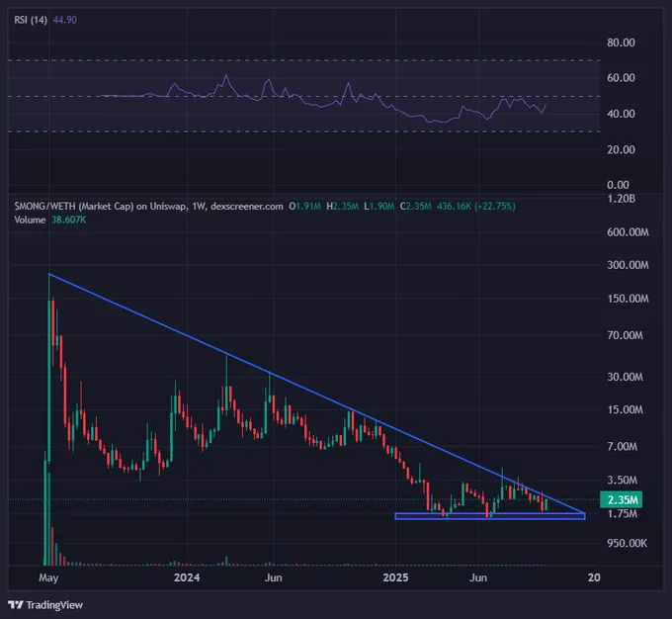Click the 3.50M price axis label
672x619 pixels.
tap(623, 480)
